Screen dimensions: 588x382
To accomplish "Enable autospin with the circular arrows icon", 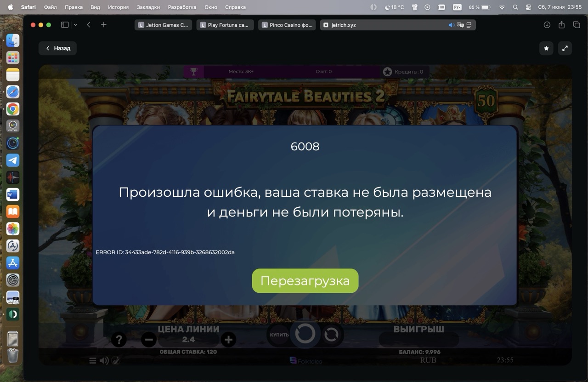I will (x=331, y=335).
